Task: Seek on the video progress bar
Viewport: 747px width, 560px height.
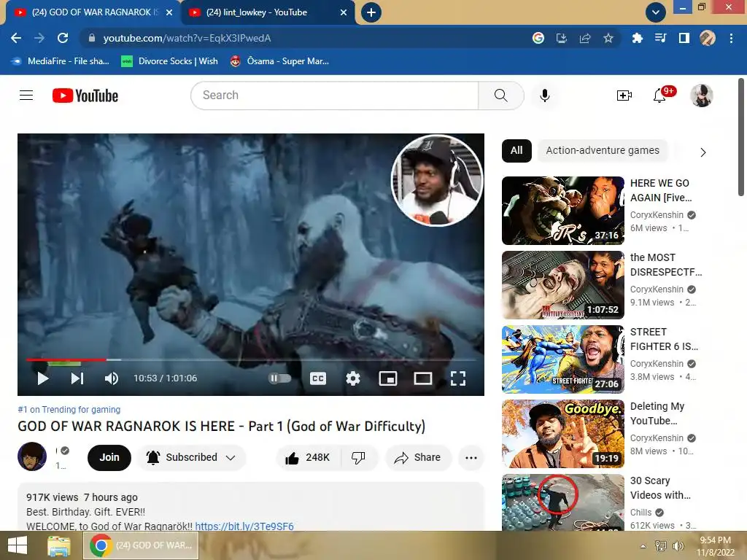Action: (x=251, y=359)
